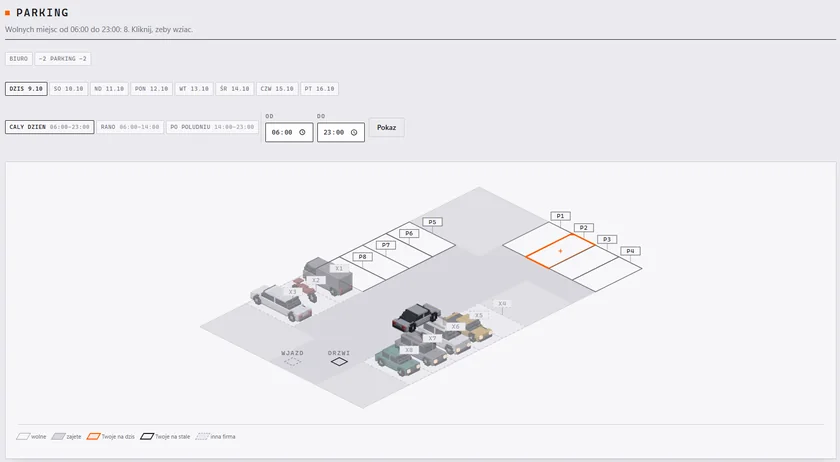Select parking spot P6
This screenshot has width=840, height=462.
pyautogui.click(x=398, y=251)
